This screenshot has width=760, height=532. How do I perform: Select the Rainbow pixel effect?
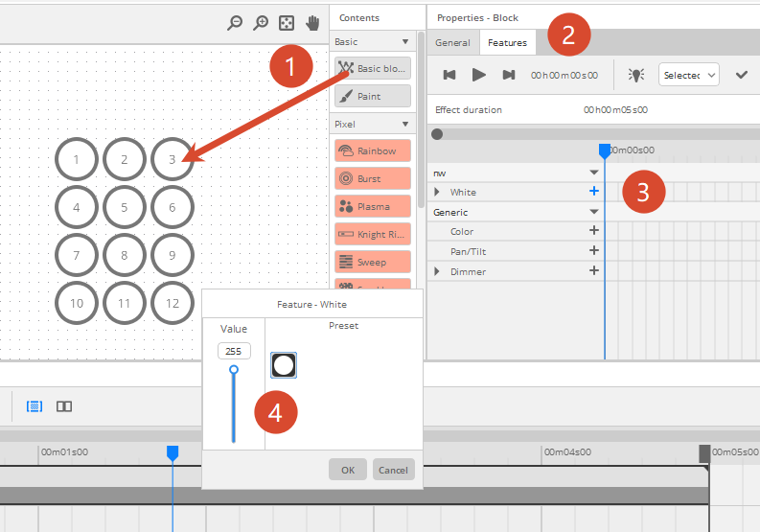coord(373,151)
